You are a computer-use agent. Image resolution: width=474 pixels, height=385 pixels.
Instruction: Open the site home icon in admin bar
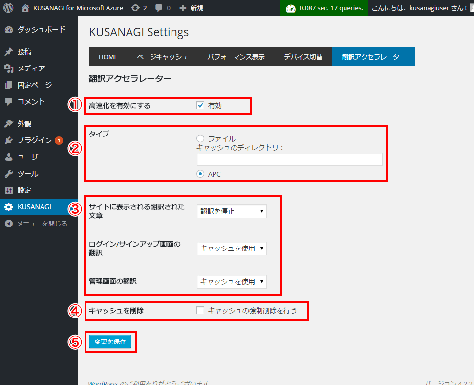(25, 8)
